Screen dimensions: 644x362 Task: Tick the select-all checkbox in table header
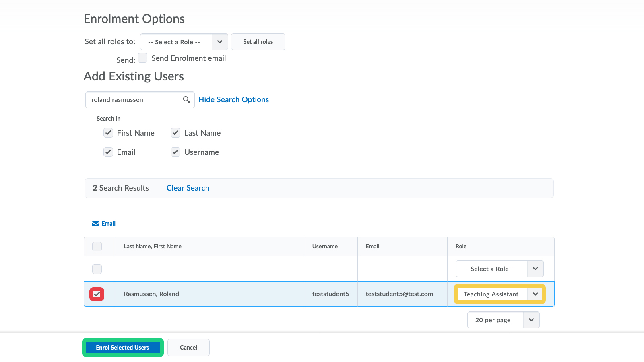pos(97,247)
